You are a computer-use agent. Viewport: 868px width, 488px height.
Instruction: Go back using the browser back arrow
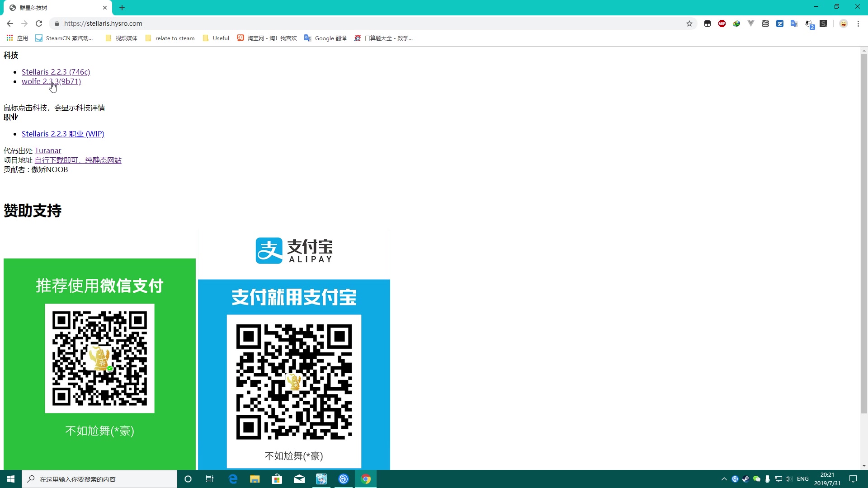click(10, 23)
